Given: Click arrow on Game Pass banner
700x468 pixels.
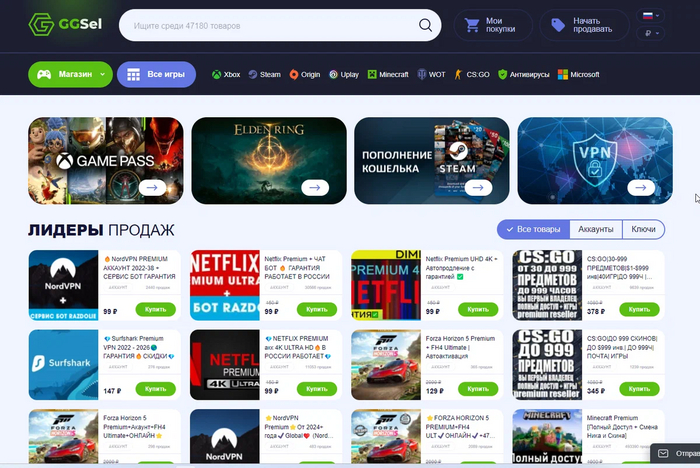Looking at the screenshot, I should pyautogui.click(x=152, y=188).
